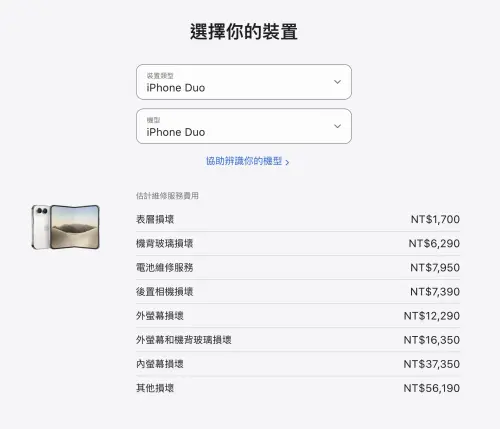This screenshot has height=429, width=500.
Task: Select the 其他損壞 row label
Action: coord(155,388)
